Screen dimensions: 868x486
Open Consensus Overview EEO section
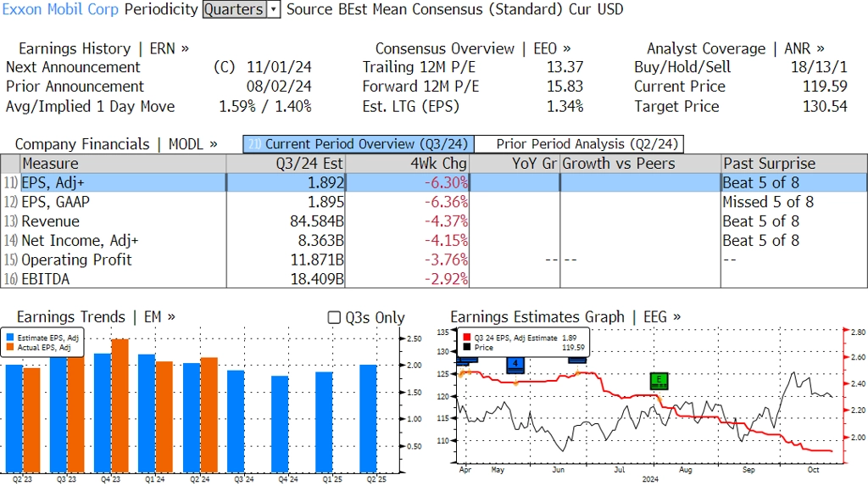pyautogui.click(x=473, y=48)
